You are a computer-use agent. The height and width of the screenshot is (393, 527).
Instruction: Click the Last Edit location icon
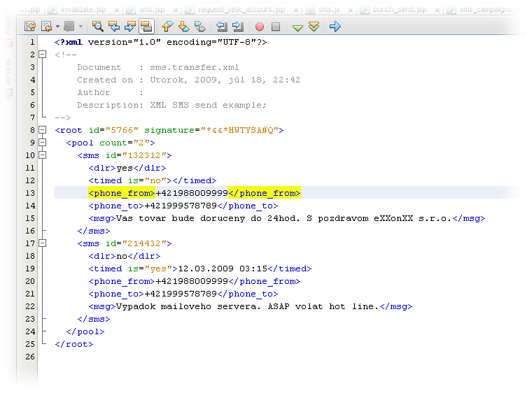30,26
